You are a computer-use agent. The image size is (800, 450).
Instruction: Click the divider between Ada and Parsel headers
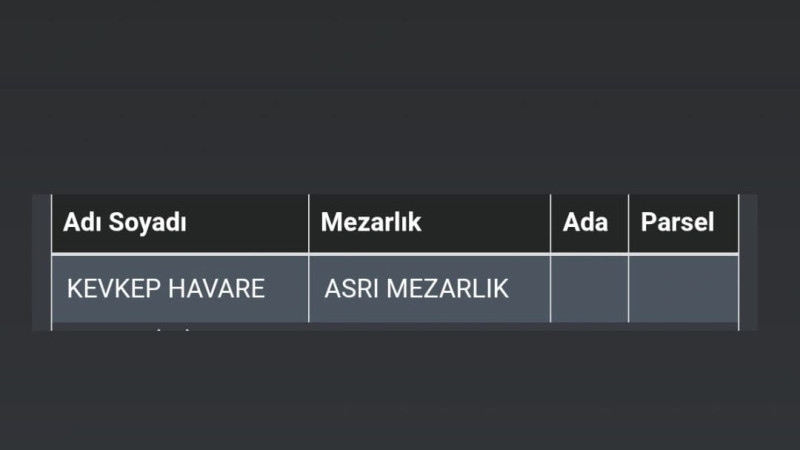pyautogui.click(x=628, y=223)
